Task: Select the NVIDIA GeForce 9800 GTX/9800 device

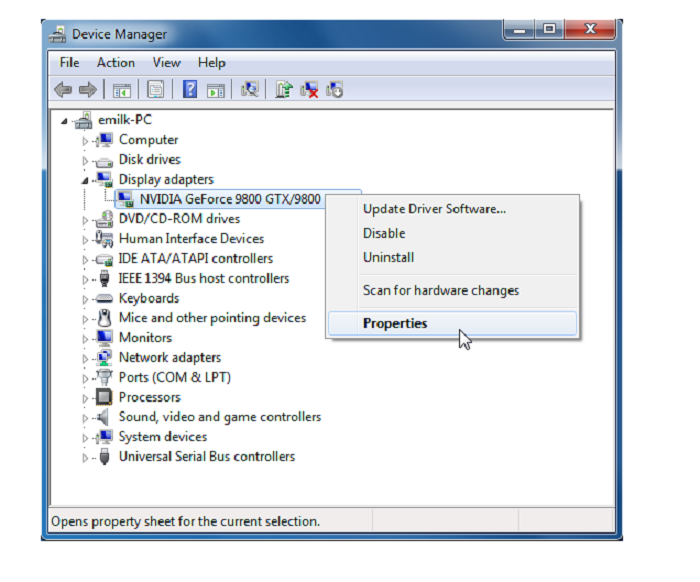Action: 230,199
